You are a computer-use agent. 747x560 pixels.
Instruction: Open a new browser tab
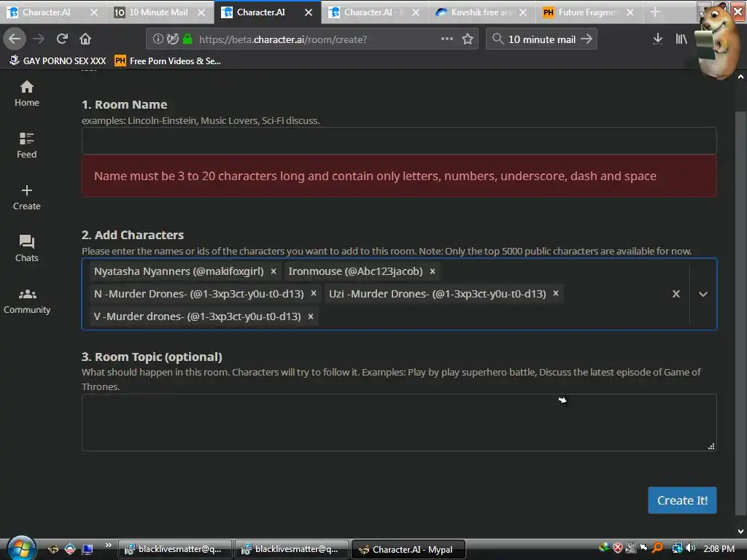coord(655,12)
